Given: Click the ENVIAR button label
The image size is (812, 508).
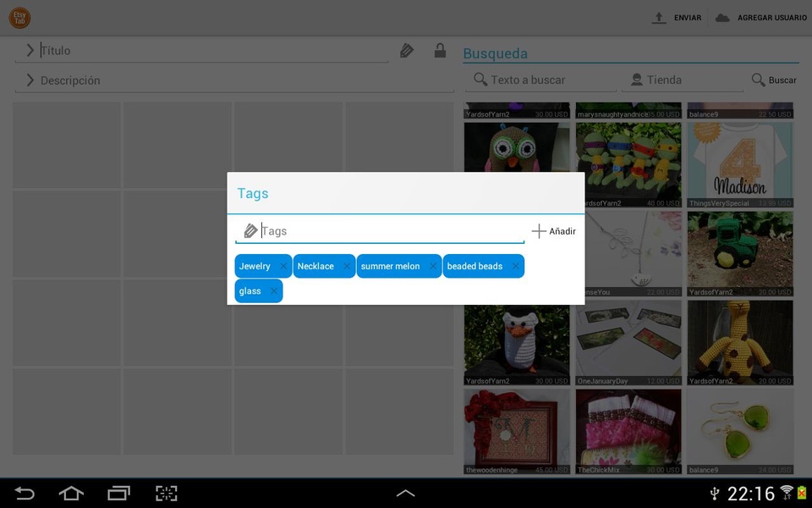Looking at the screenshot, I should point(687,18).
